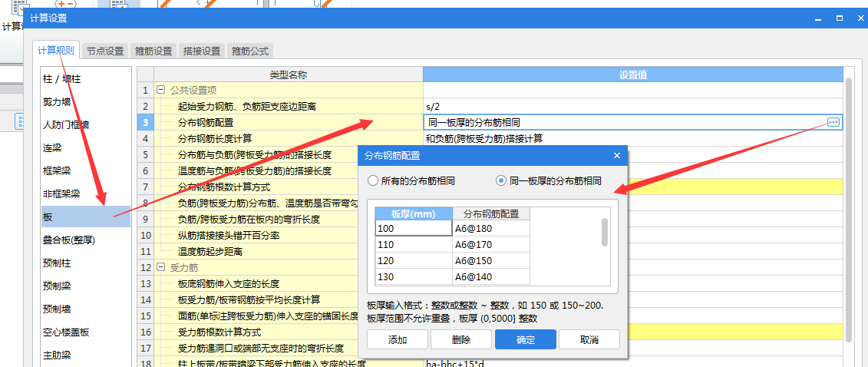The height and width of the screenshot is (367, 868).
Task: Open the ellipsis button in 分布钢筋配置 row
Action: tap(833, 122)
